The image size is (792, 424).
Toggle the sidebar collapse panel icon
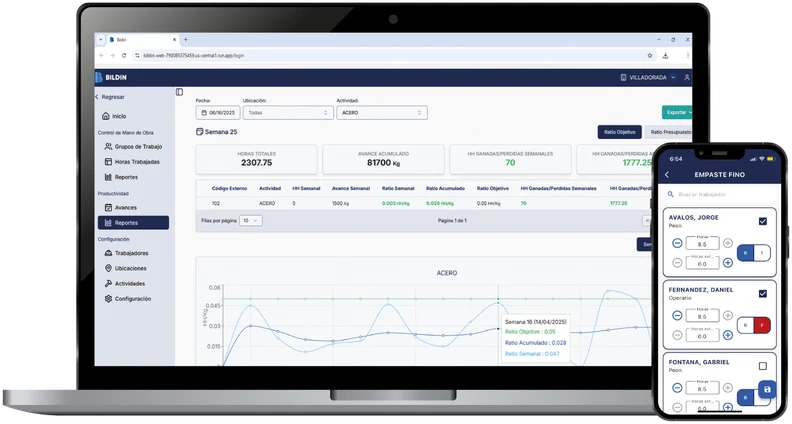[179, 92]
